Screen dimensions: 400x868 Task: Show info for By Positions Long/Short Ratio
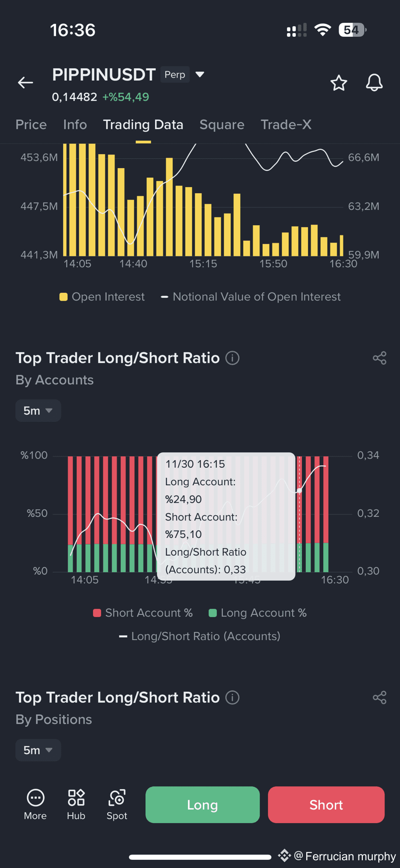[232, 698]
